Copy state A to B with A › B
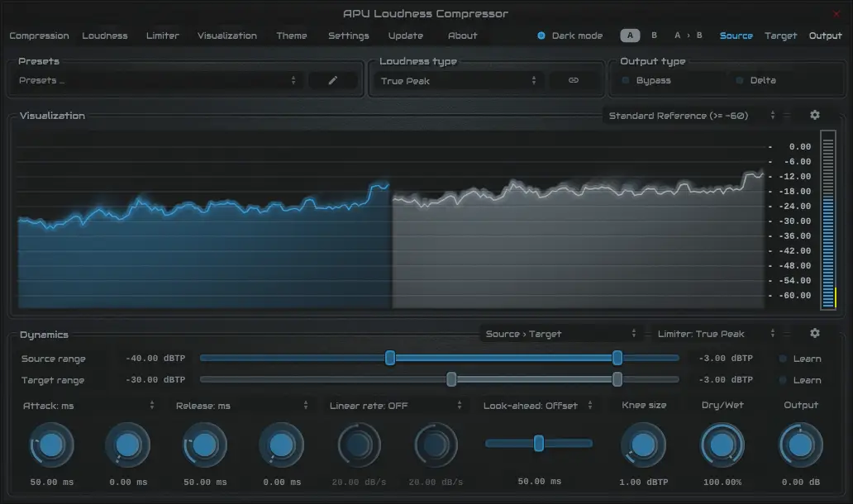 click(x=689, y=36)
